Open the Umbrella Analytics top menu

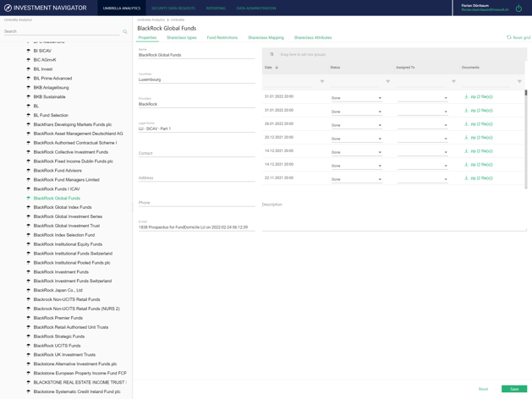pos(122,8)
